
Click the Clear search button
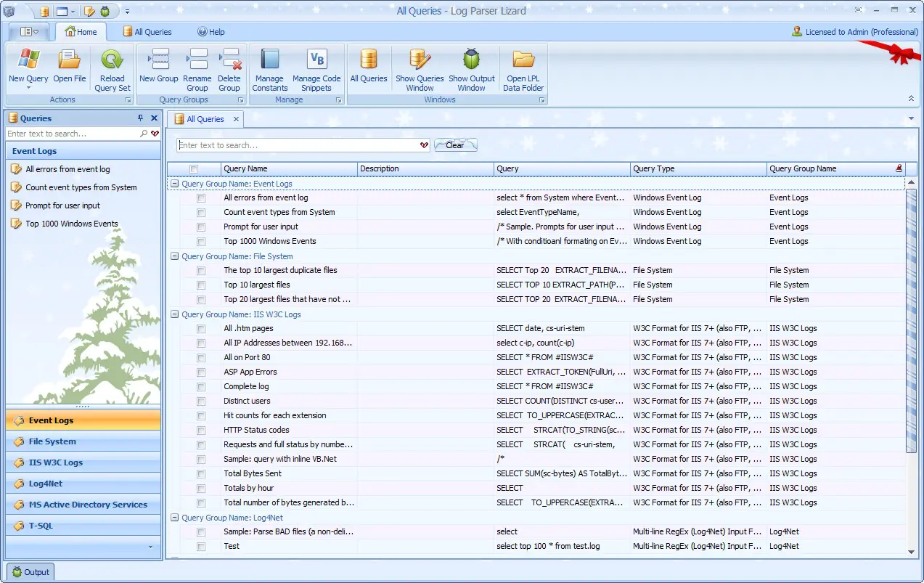click(x=455, y=145)
